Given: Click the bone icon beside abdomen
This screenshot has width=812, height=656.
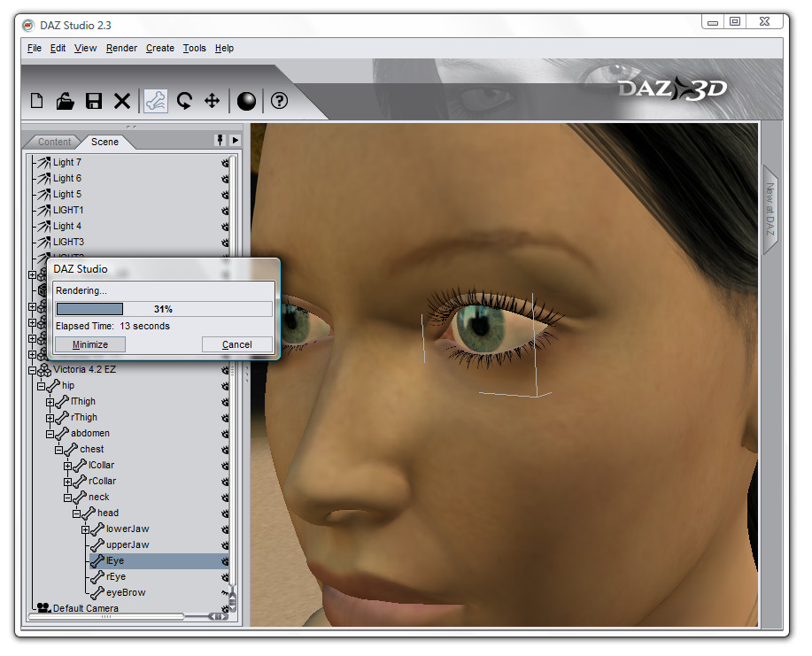Looking at the screenshot, I should pos(62,434).
